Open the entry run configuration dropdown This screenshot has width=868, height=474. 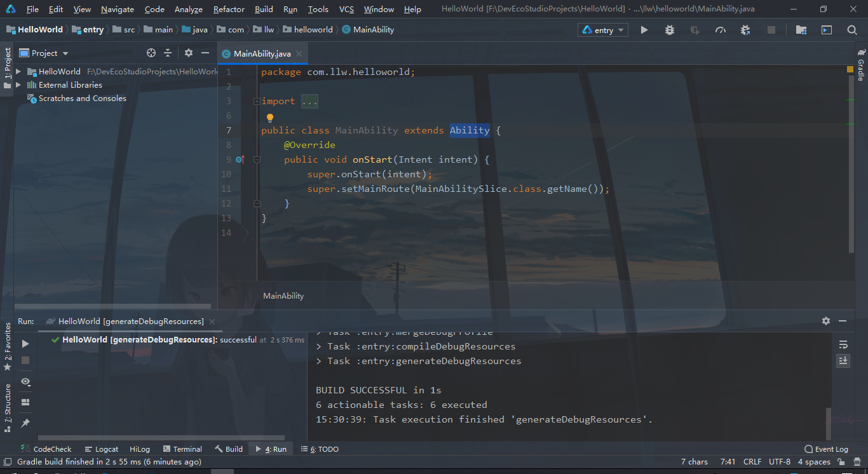602,30
